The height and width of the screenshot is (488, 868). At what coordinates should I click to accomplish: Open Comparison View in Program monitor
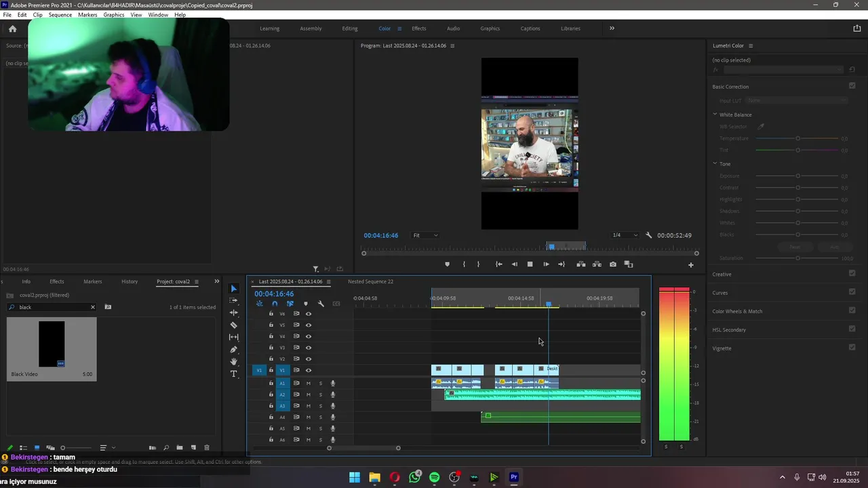pos(629,264)
